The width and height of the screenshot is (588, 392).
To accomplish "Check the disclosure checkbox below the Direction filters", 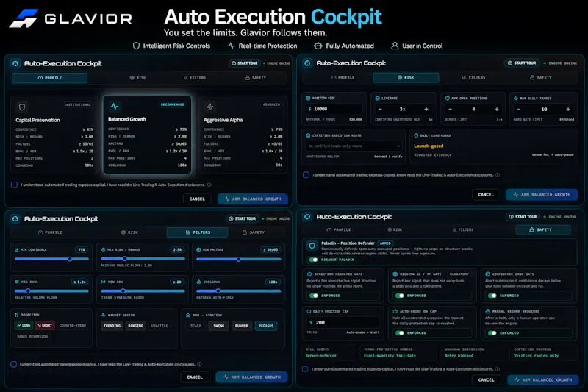I will click(x=14, y=364).
